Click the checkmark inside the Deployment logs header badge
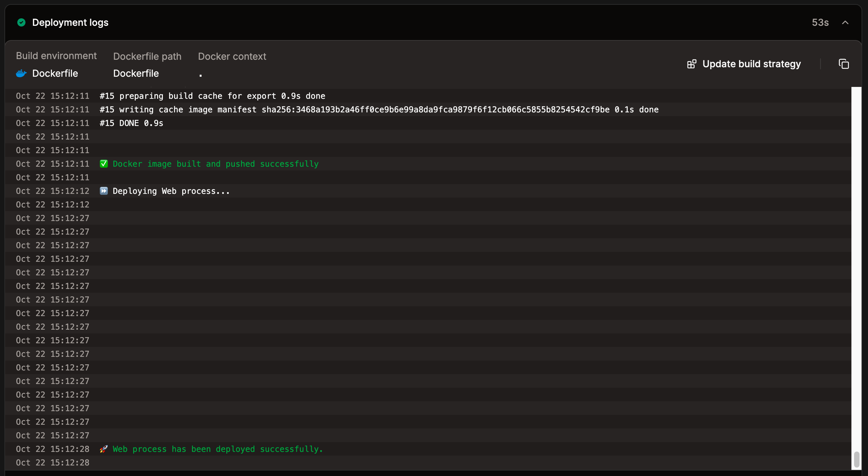Screen dimensions: 868x476 [x=21, y=22]
